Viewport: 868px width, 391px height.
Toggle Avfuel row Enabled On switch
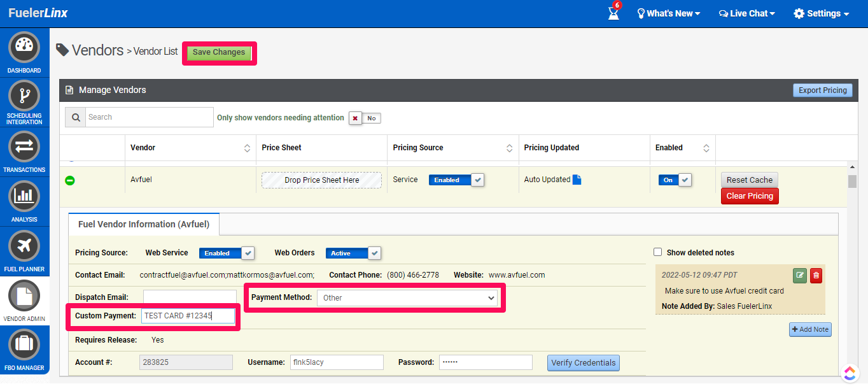coord(675,180)
